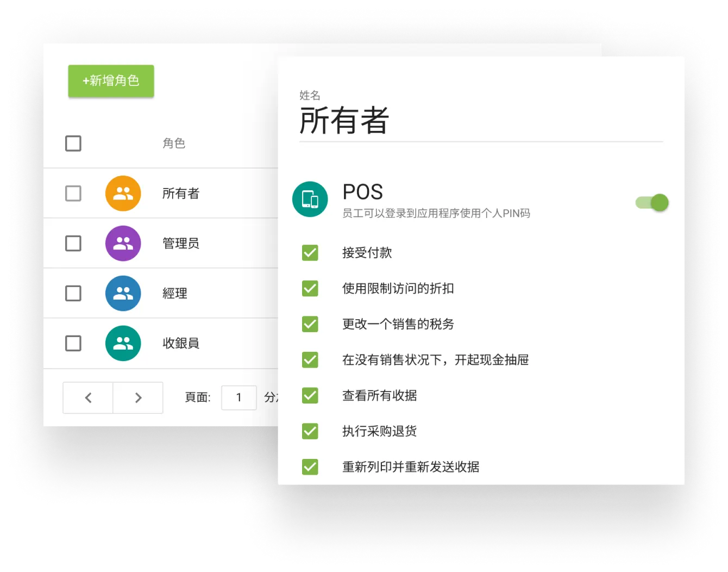
Task: Uncheck the 查看所有收据 permission
Action: tap(310, 396)
